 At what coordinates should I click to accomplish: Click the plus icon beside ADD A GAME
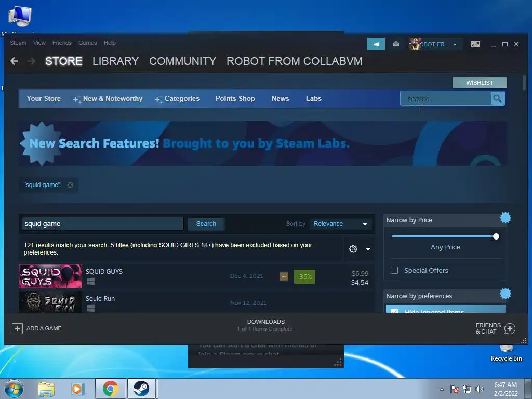[x=17, y=328]
